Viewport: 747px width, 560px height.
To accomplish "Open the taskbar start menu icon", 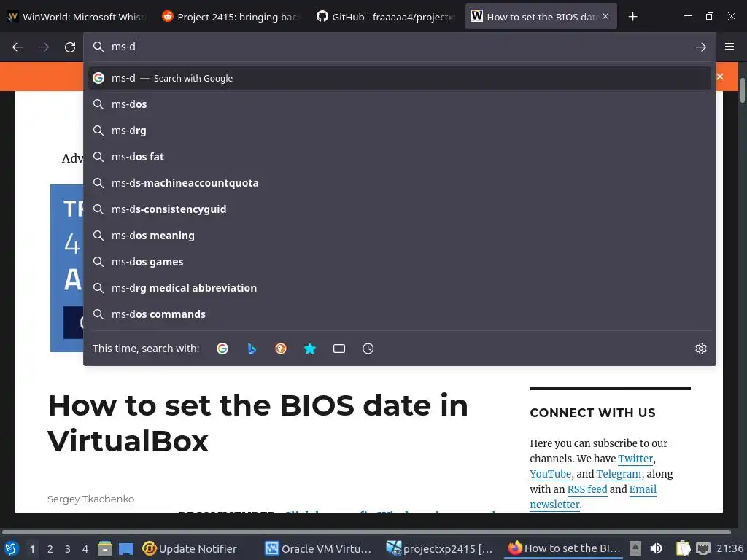I will click(12, 548).
